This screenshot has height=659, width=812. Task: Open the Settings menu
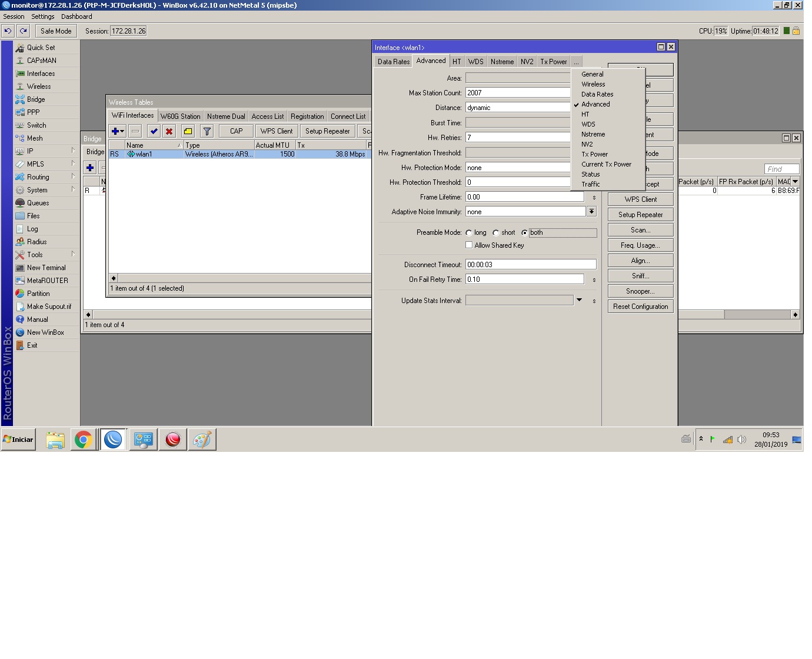tap(43, 16)
